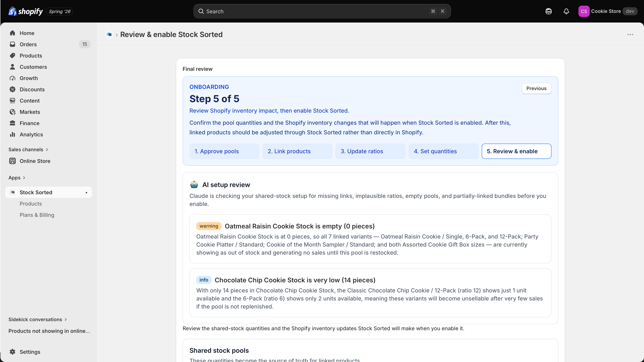
Task: Go to step 4 Set quantities
Action: pos(443,151)
